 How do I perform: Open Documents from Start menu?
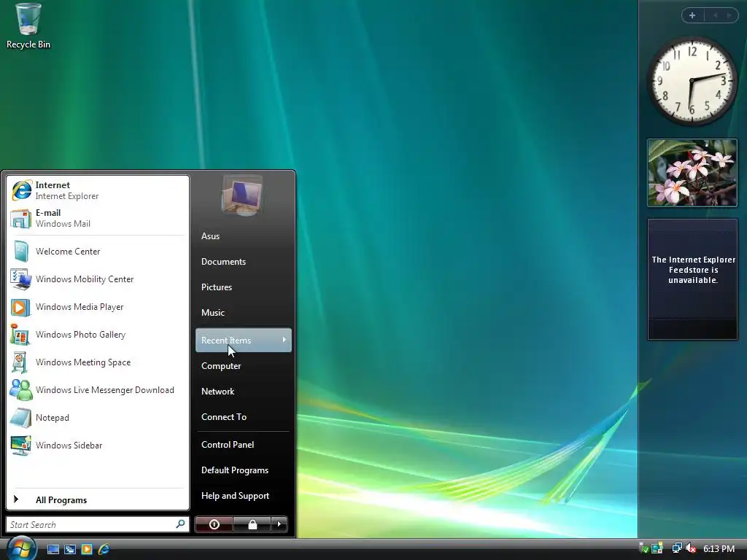244,262
